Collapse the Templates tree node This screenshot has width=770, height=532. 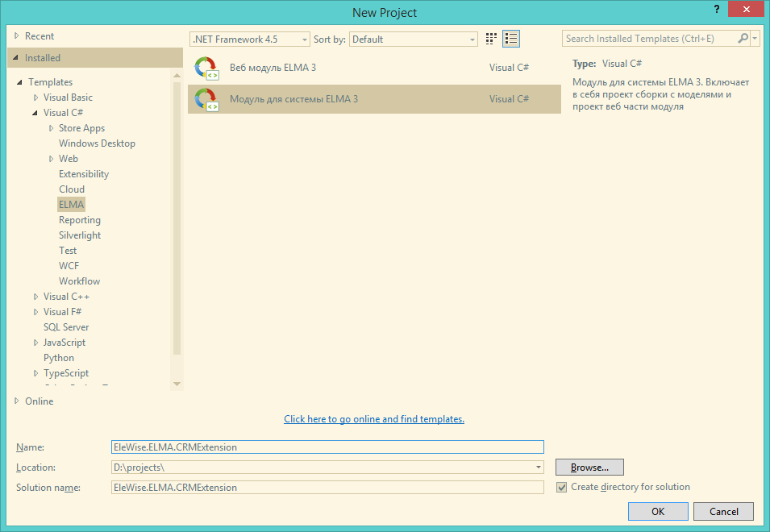point(19,82)
